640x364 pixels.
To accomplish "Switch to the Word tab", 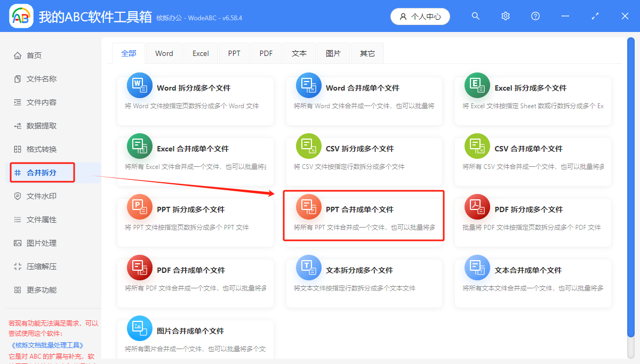I will point(164,53).
